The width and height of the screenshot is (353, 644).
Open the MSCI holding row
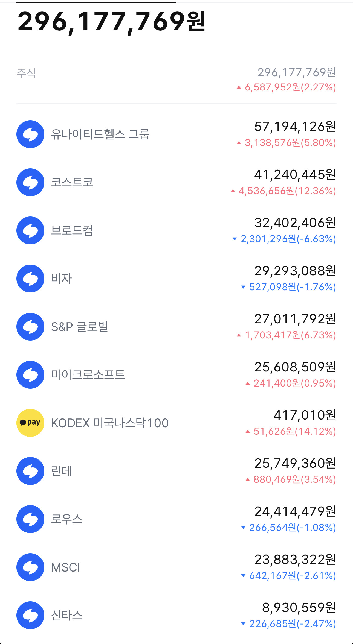(x=176, y=567)
